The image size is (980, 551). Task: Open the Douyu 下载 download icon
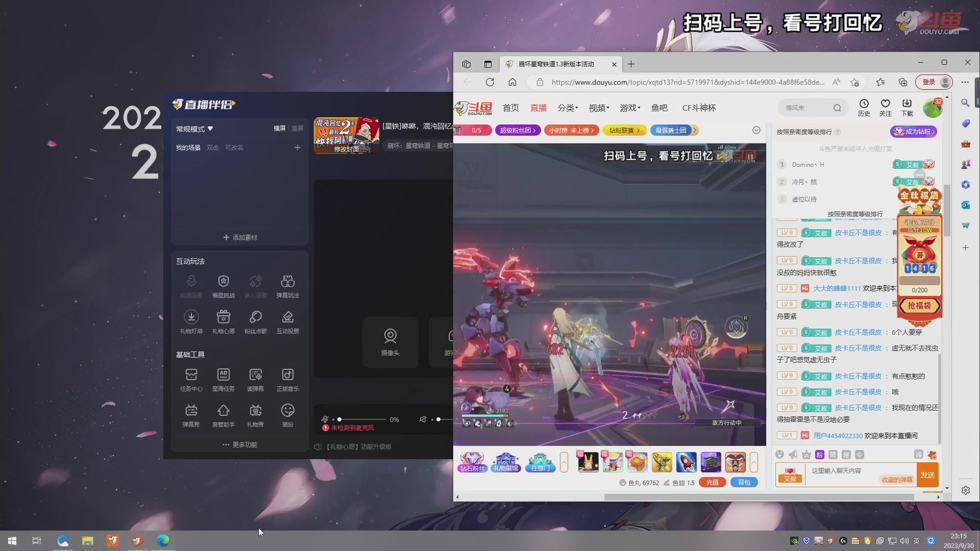click(x=907, y=108)
